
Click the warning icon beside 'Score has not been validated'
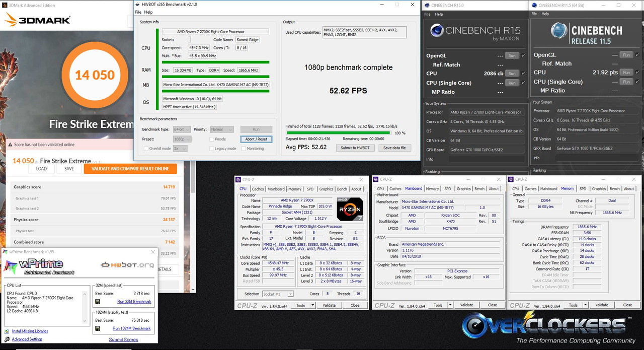pos(10,145)
